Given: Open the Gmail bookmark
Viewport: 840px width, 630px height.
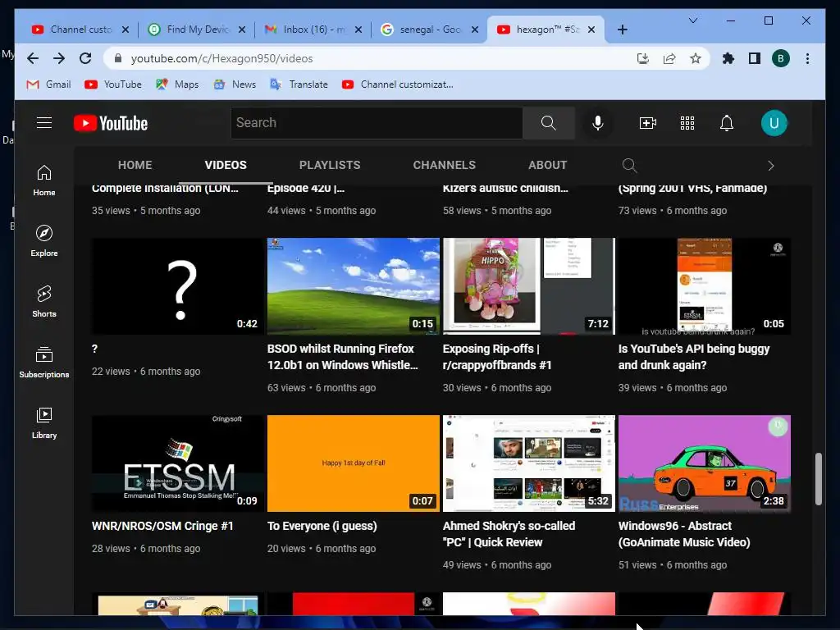Looking at the screenshot, I should (x=48, y=84).
